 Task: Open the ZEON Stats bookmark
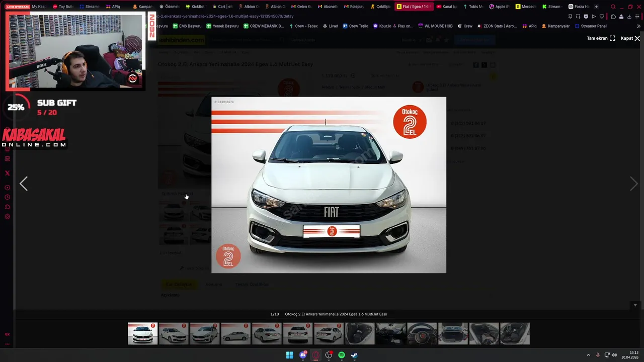click(x=497, y=26)
